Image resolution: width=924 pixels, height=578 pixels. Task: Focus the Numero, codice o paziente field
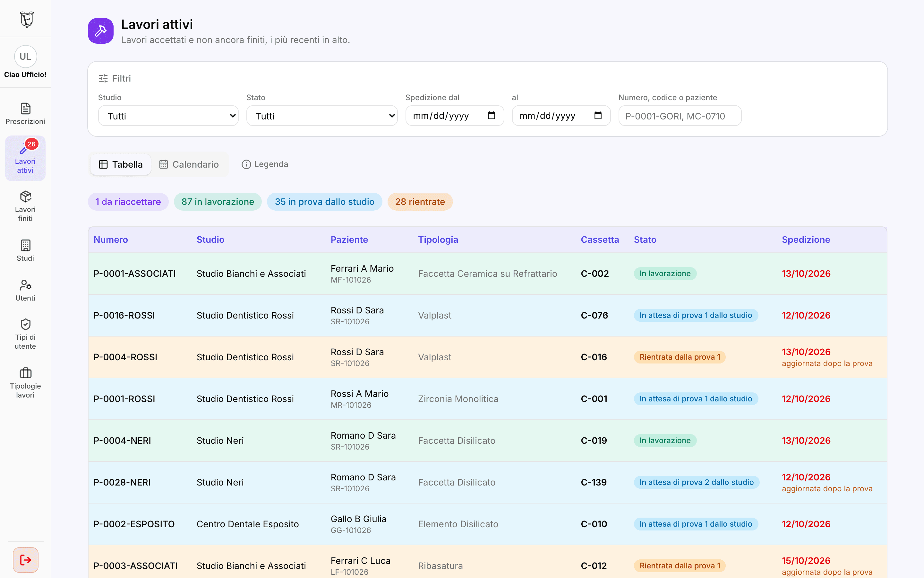[x=680, y=116]
